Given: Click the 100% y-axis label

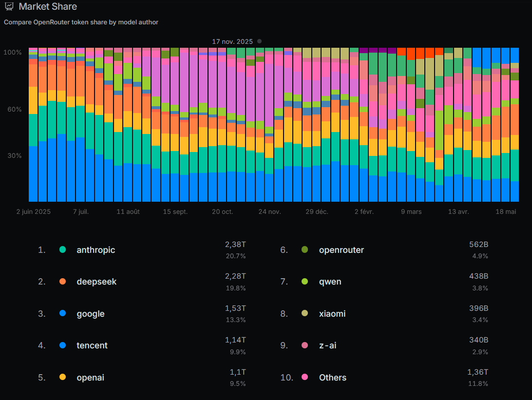Looking at the screenshot, I should coord(13,52).
